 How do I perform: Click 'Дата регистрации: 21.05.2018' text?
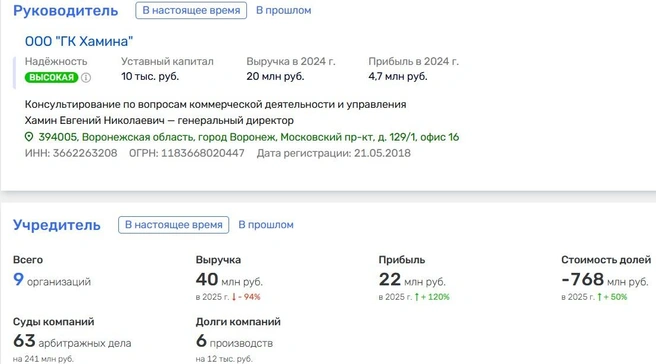point(334,153)
